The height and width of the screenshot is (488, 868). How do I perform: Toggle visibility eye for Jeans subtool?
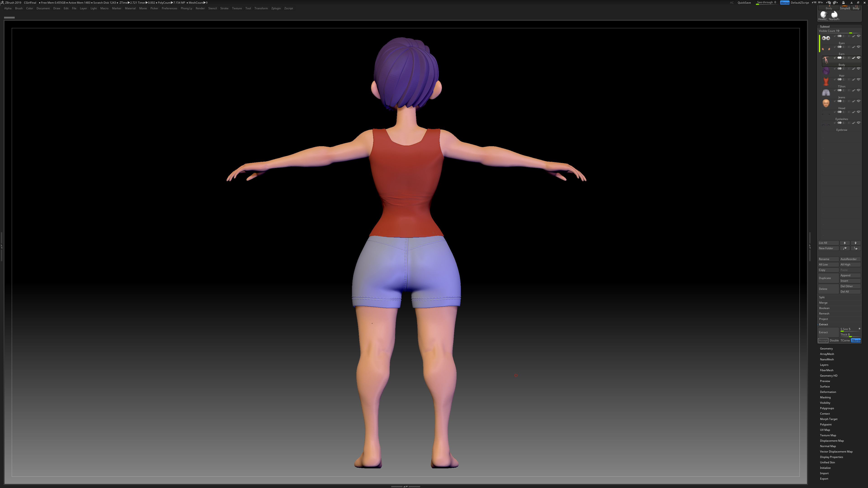tap(859, 90)
